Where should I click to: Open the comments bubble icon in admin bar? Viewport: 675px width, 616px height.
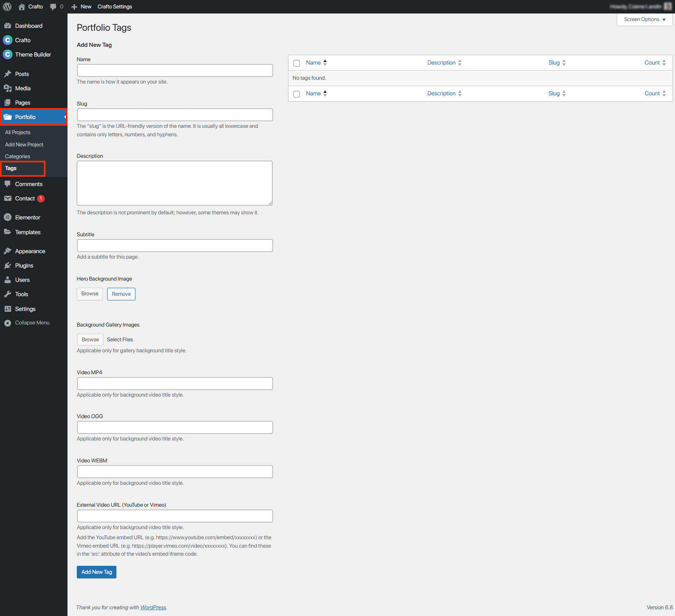(53, 7)
